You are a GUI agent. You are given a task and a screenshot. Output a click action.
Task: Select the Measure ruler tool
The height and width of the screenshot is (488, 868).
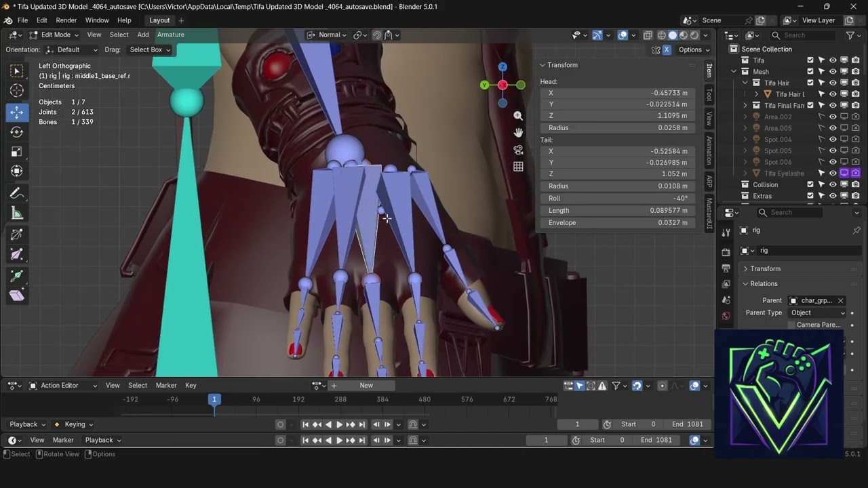17,214
